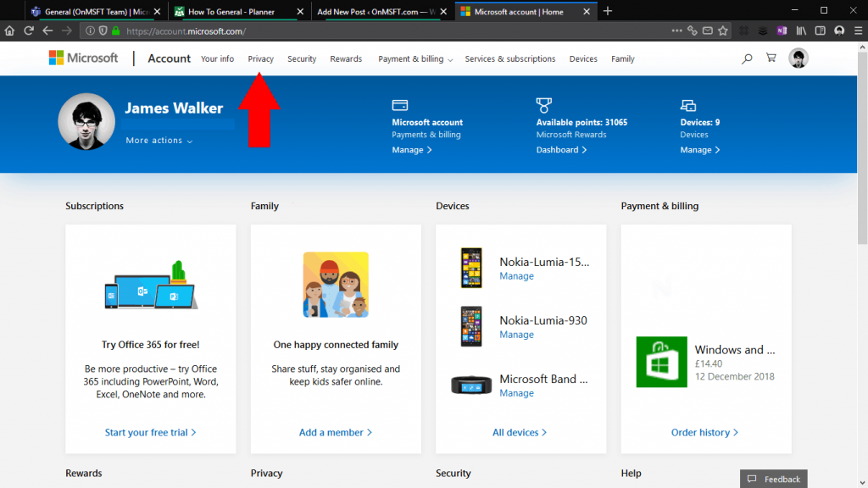Open Order history link

coord(704,433)
